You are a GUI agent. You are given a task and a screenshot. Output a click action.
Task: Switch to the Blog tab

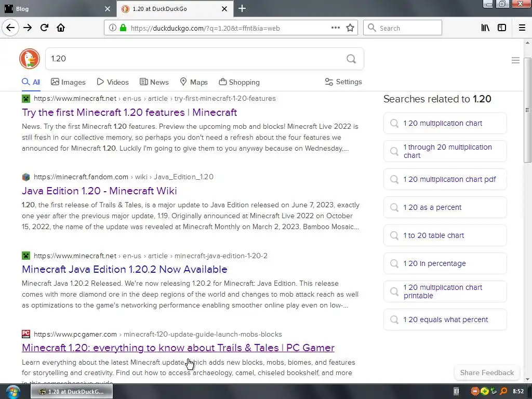58,9
